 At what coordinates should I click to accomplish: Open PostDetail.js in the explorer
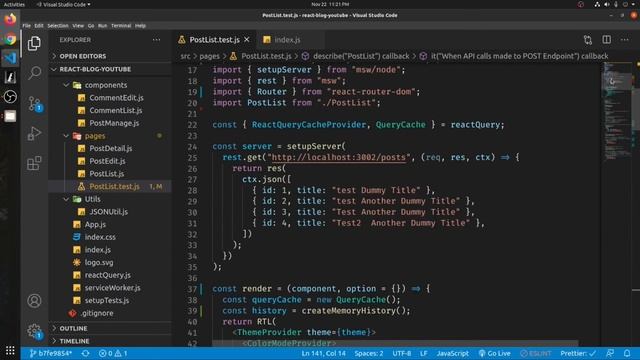[x=111, y=149]
